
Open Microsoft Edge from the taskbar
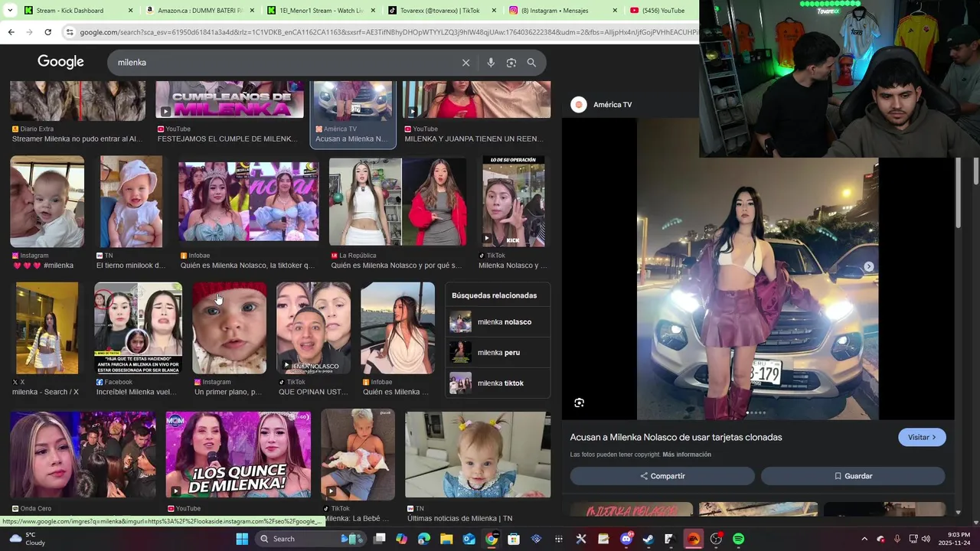click(x=424, y=539)
